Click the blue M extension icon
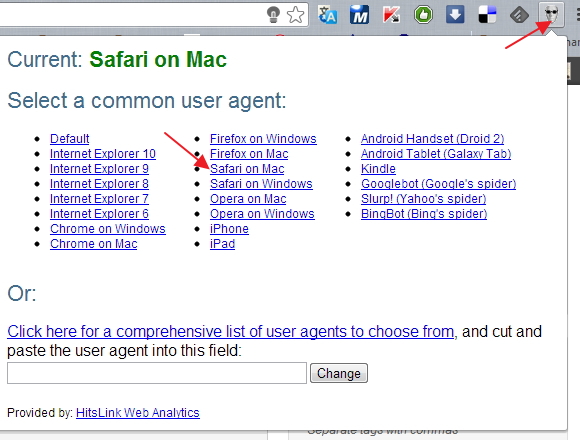 tap(360, 15)
